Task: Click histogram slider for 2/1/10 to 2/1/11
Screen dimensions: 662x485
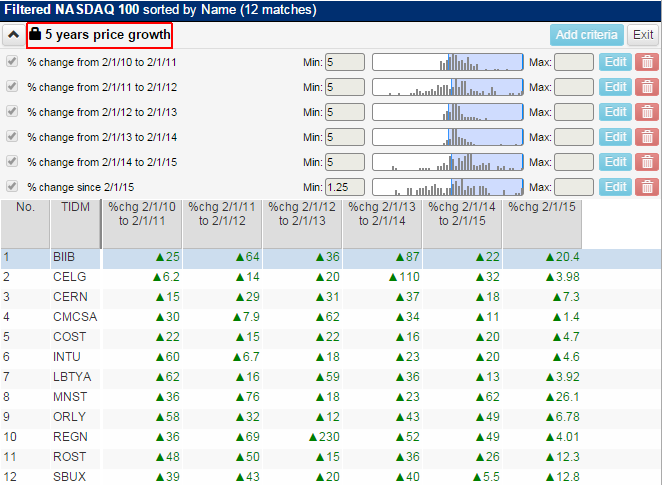Action: (x=448, y=62)
